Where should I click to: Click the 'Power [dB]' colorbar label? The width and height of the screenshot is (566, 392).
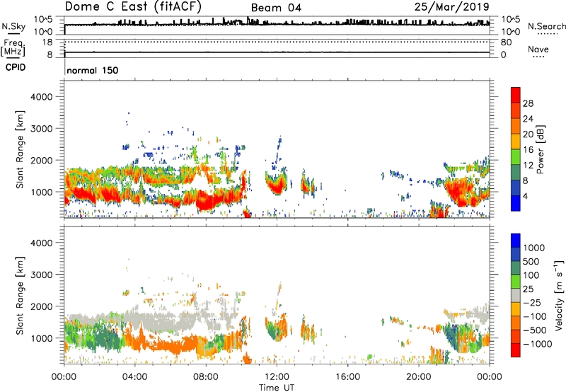point(541,149)
